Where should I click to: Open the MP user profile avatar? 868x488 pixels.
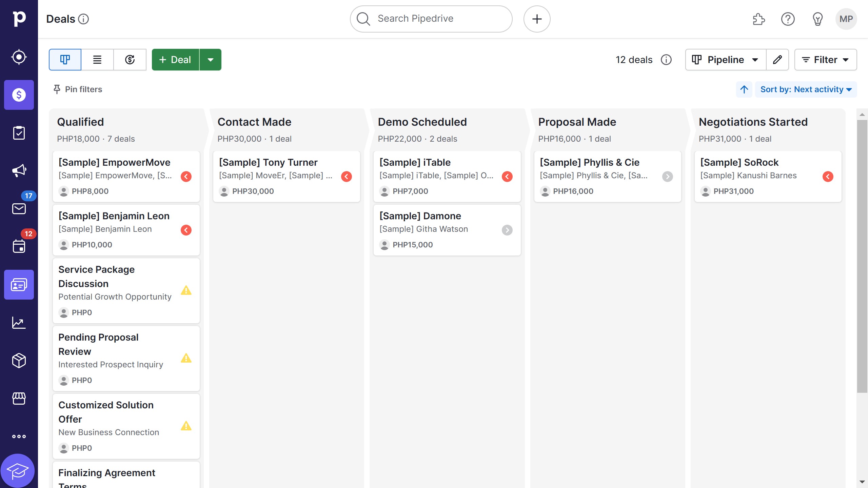(846, 19)
